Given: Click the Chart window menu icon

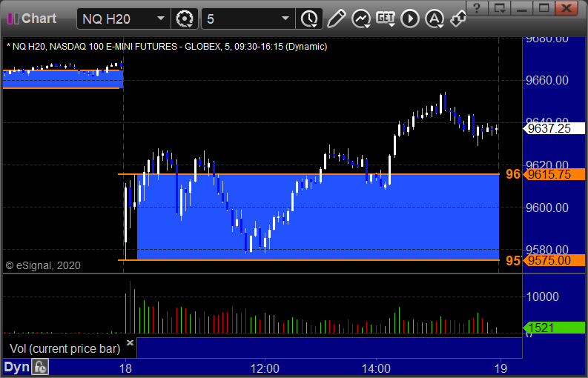Looking at the screenshot, I should click(x=13, y=19).
